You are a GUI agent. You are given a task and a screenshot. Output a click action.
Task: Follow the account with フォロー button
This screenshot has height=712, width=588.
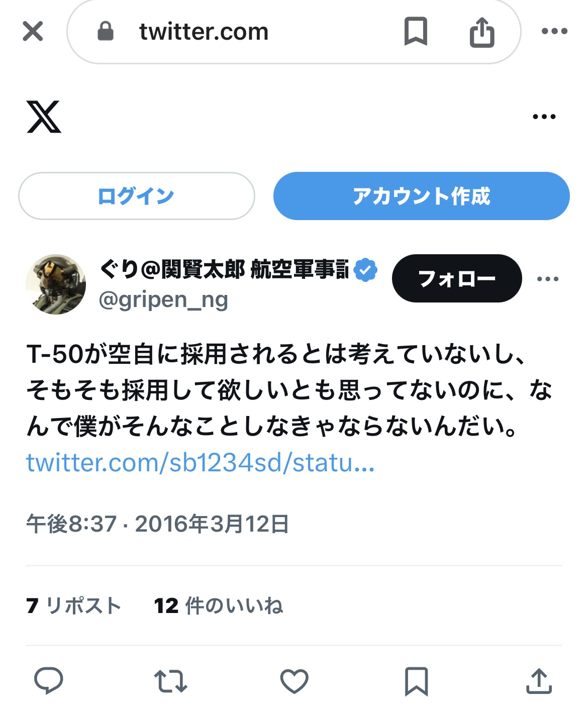click(x=457, y=278)
